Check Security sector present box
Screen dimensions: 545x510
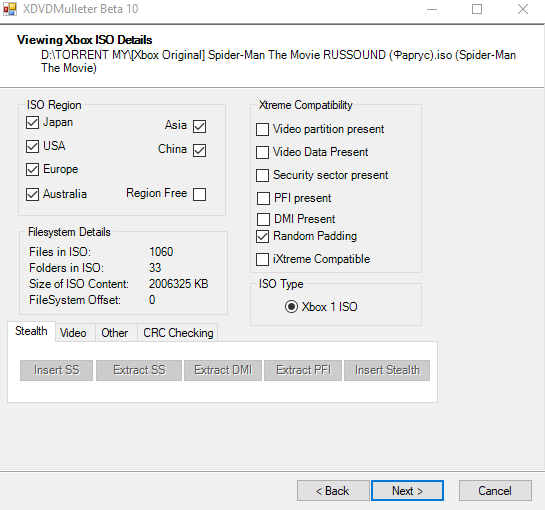pos(262,176)
